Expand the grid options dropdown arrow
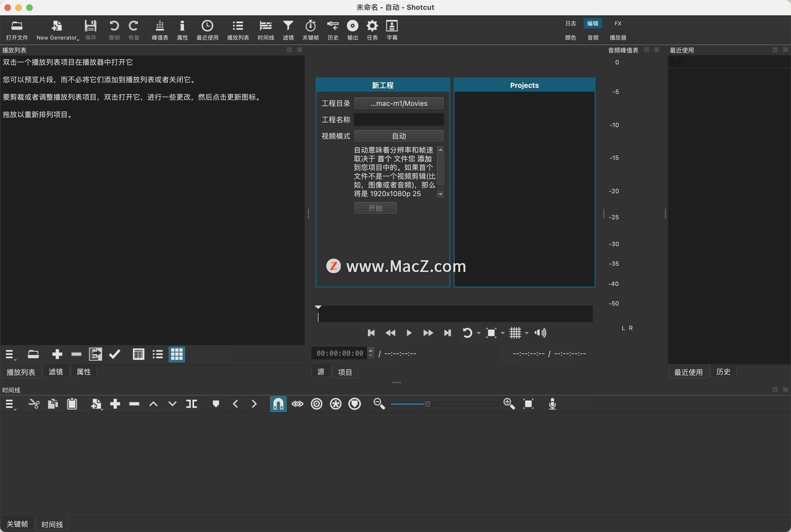The width and height of the screenshot is (791, 532). (527, 333)
